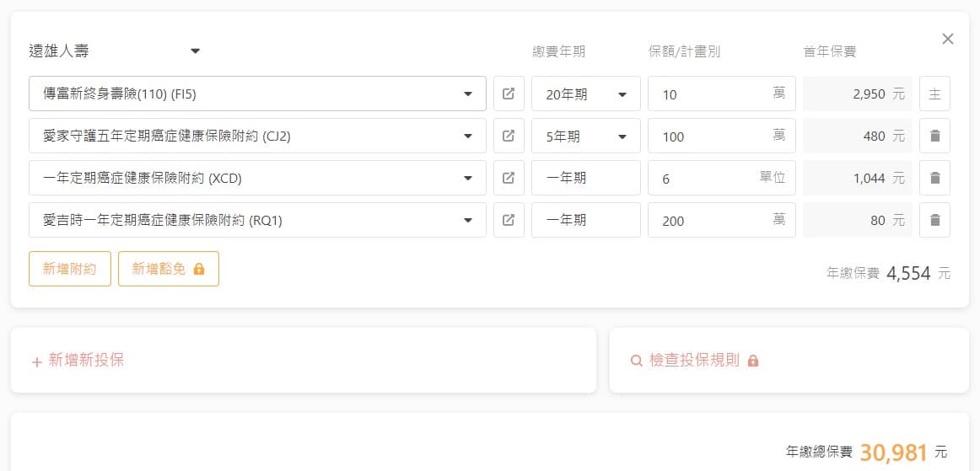Click the 新增附約 button

coord(70,269)
